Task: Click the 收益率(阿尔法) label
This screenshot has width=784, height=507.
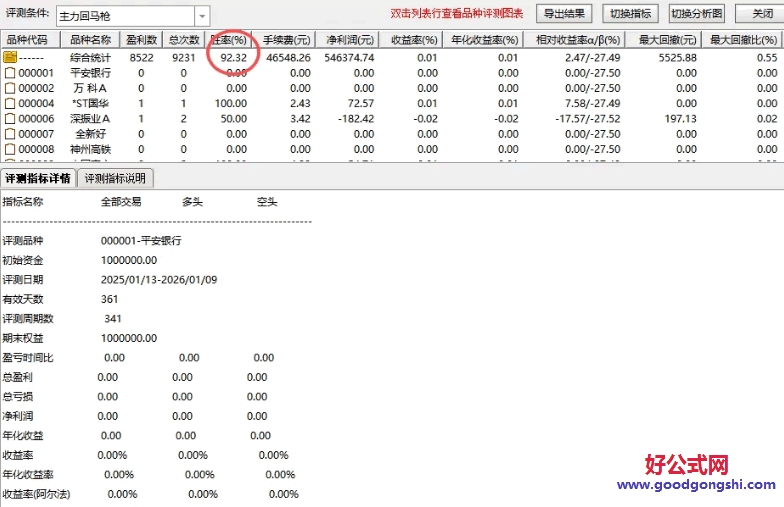Action: pos(36,494)
